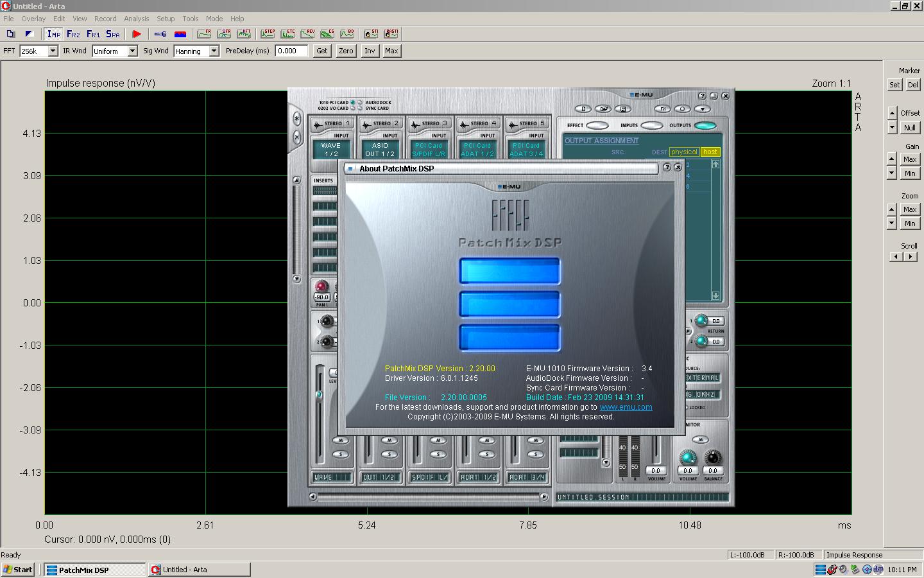Select the FR2 dual-channel frequency response icon

73,34
